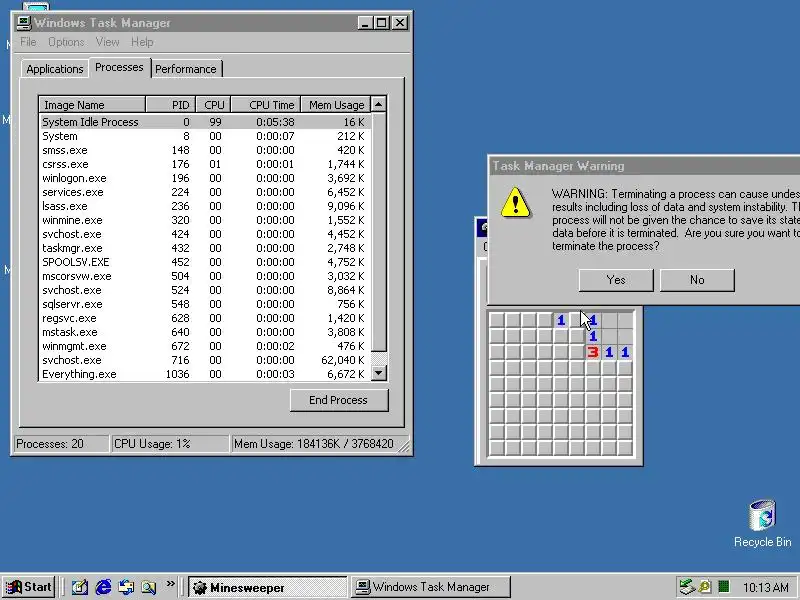Switch to Minesweeper taskbar button
This screenshot has height=600, width=800.
click(267, 587)
